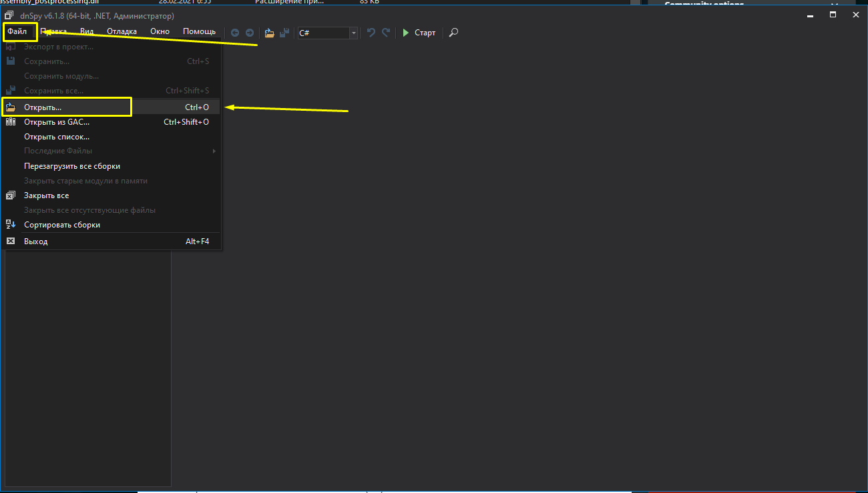868x493 pixels.
Task: Open the Отладка menu
Action: (122, 32)
